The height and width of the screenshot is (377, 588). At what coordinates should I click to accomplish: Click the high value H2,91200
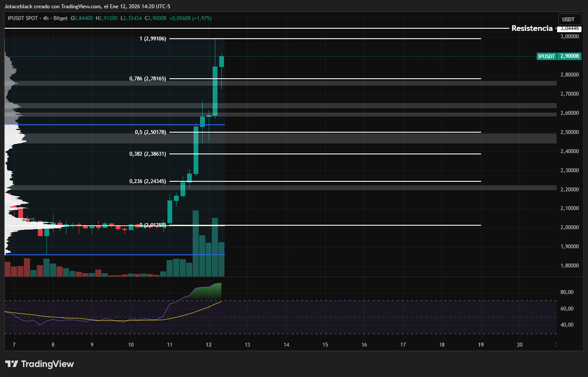click(x=107, y=18)
